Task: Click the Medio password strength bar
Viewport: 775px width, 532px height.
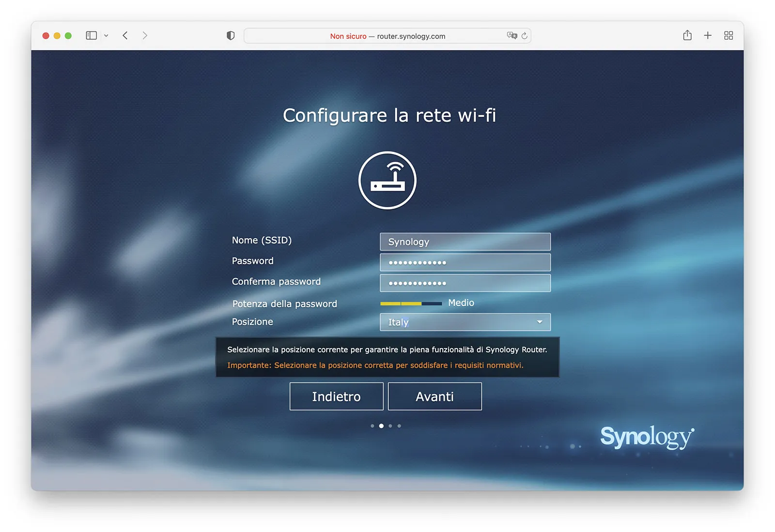Action: [411, 303]
